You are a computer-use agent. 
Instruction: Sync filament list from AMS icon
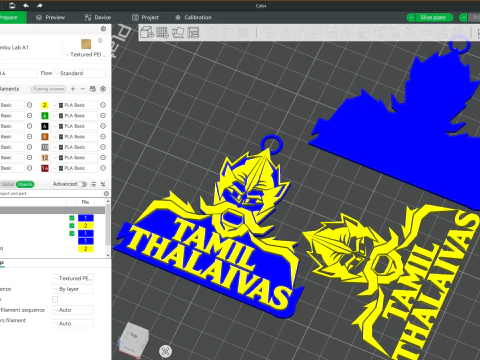click(x=93, y=89)
